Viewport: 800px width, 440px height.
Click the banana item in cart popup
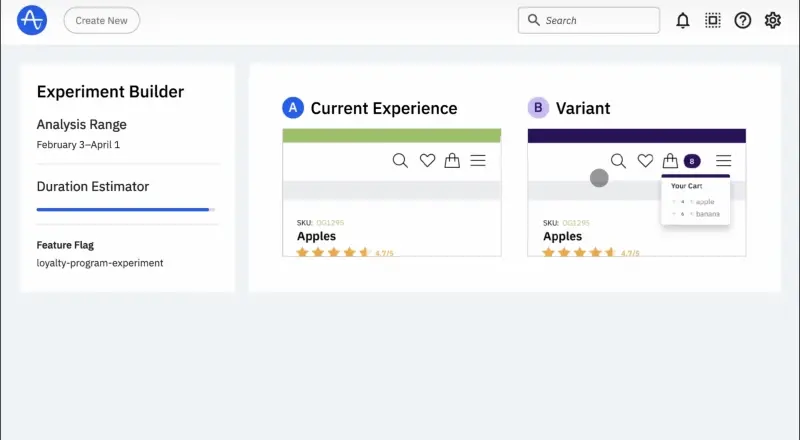[x=708, y=214]
